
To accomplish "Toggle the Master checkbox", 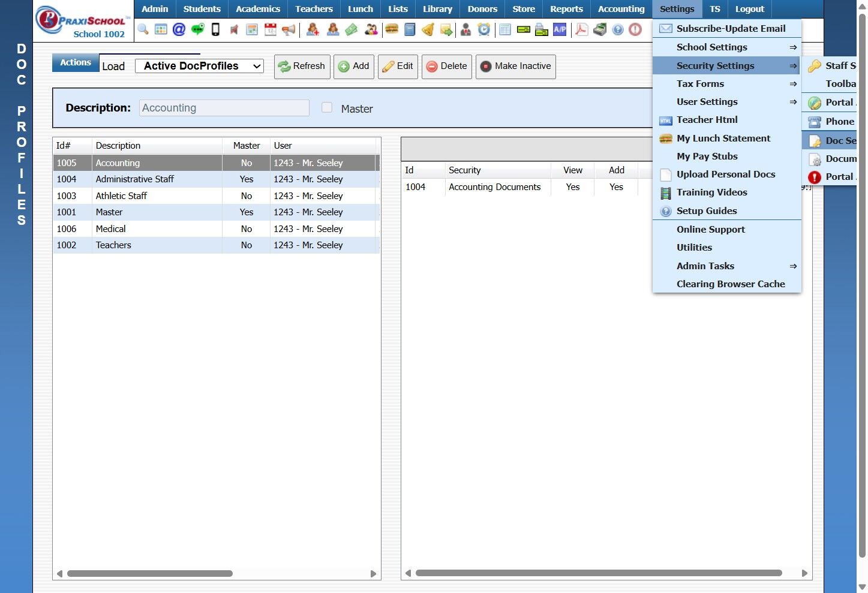I will 327,108.
